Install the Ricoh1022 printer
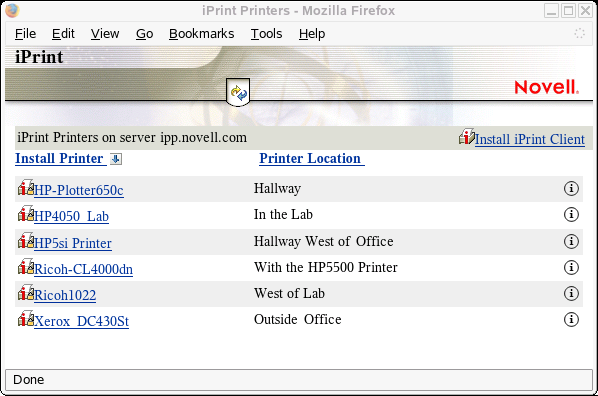 coord(65,295)
